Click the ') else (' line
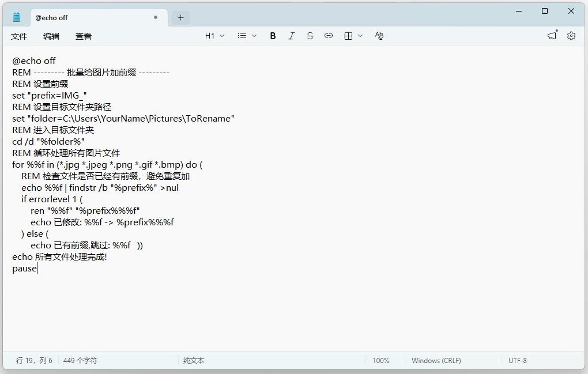 point(35,234)
